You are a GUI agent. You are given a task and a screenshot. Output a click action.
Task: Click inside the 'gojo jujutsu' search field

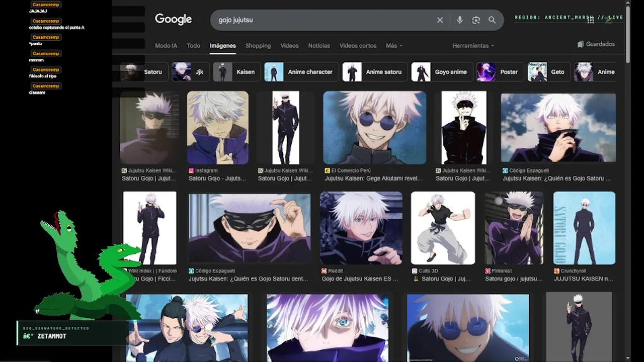[322, 20]
